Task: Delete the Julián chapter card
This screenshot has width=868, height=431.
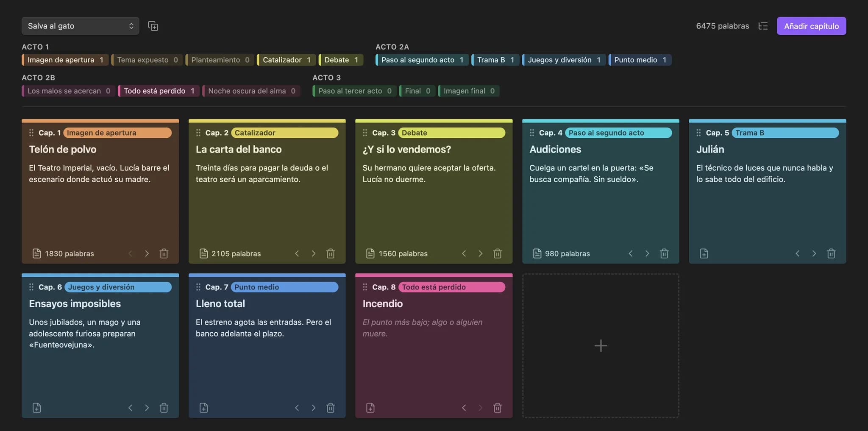Action: tap(831, 253)
